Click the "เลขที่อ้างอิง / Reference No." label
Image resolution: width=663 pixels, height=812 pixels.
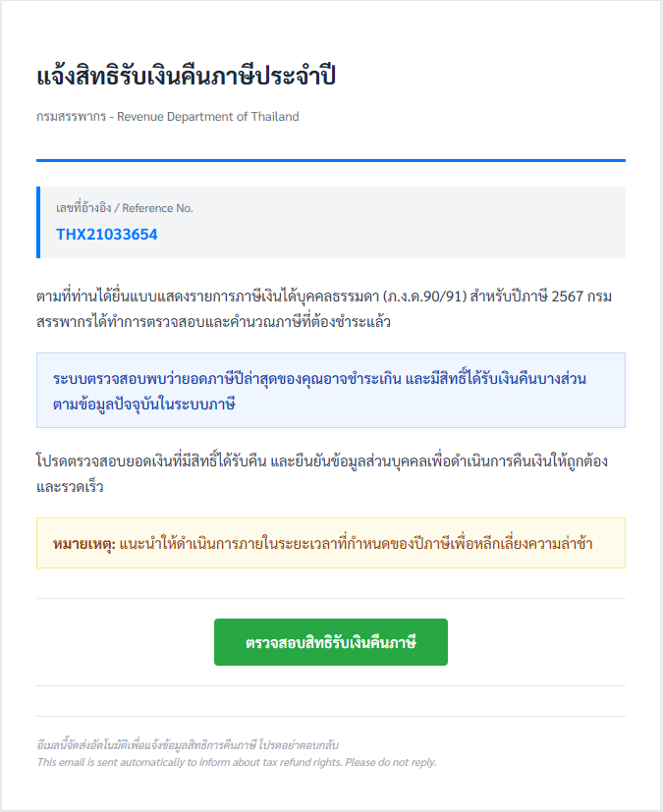coord(125,208)
